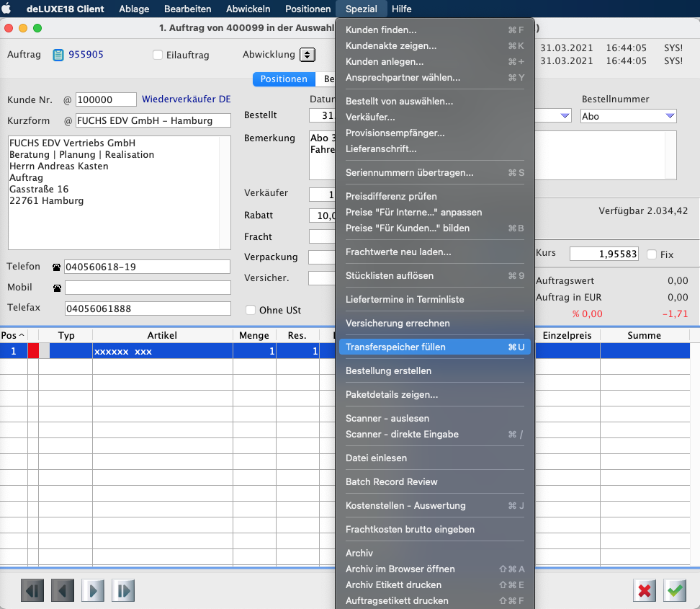Sort table by the Pos column header
The image size is (700, 609).
[x=12, y=335]
